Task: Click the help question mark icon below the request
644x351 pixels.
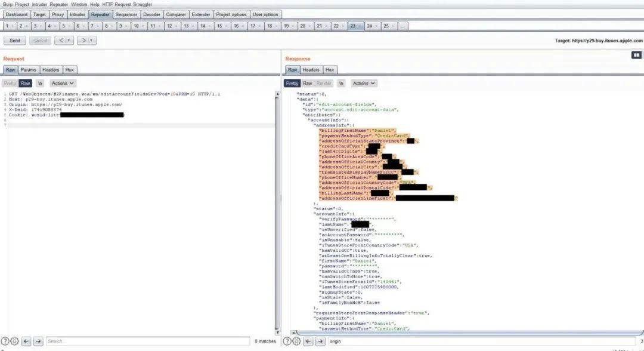Action: pos(5,341)
